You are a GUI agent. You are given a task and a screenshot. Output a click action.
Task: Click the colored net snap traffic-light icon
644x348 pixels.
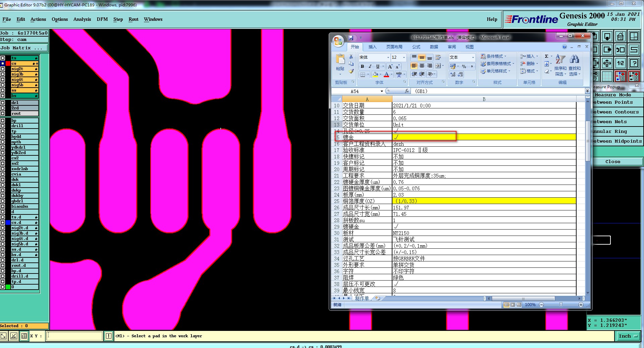click(x=621, y=77)
